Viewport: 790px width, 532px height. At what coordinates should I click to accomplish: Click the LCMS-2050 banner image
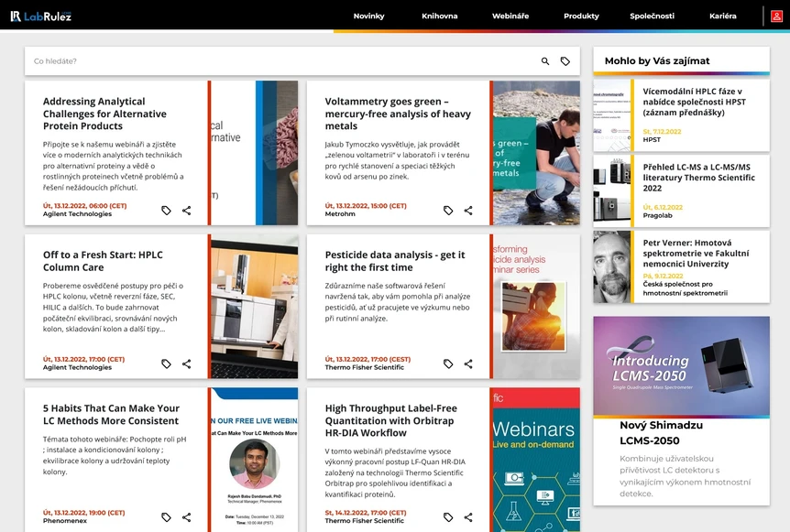[x=681, y=366]
